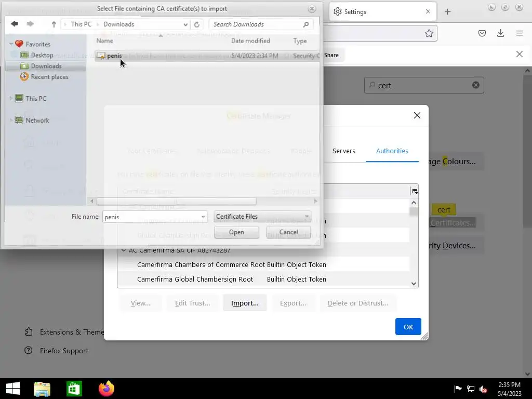Open the Windows Start menu
This screenshot has width=532, height=399.
tap(13, 389)
